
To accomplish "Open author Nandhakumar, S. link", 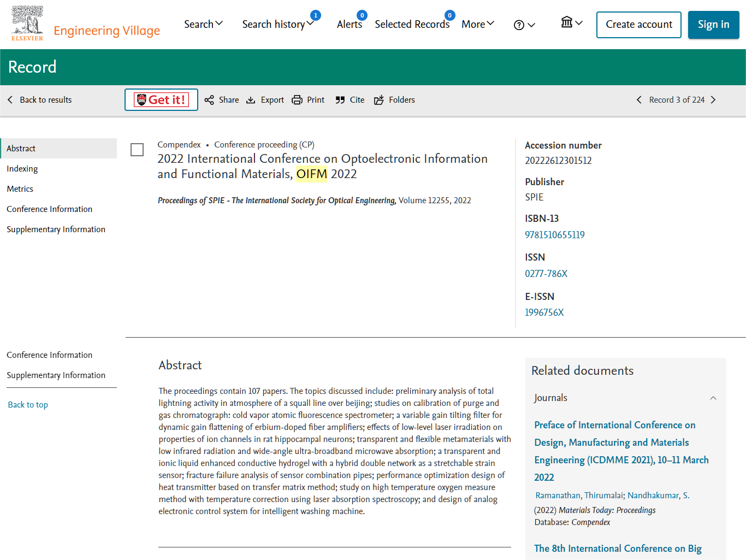I will tap(659, 496).
